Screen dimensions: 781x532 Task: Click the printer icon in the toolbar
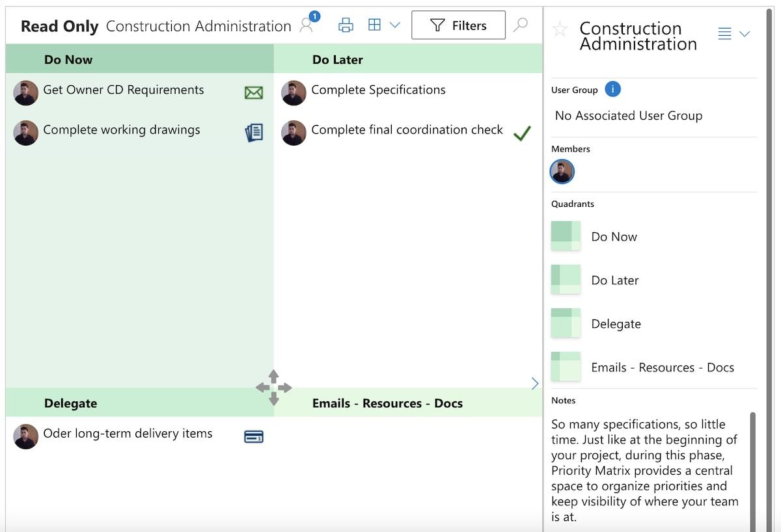click(x=346, y=25)
